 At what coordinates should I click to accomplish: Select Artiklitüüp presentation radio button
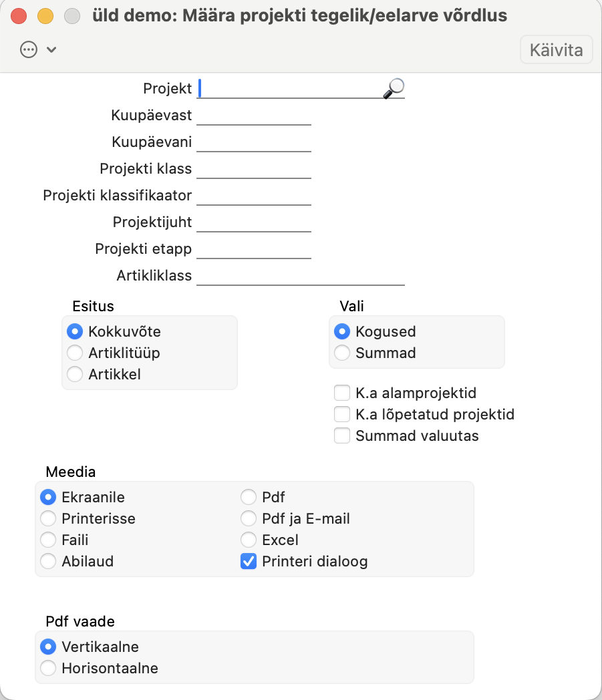click(76, 353)
